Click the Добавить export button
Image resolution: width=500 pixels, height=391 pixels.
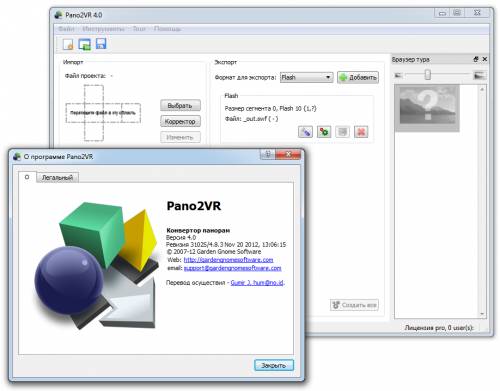click(358, 77)
